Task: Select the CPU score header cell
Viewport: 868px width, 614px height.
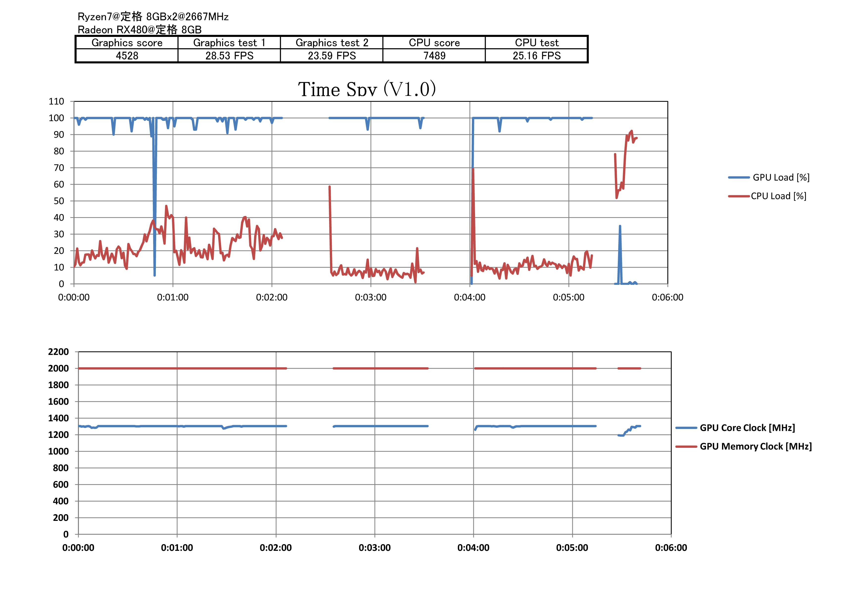Action: 434,43
